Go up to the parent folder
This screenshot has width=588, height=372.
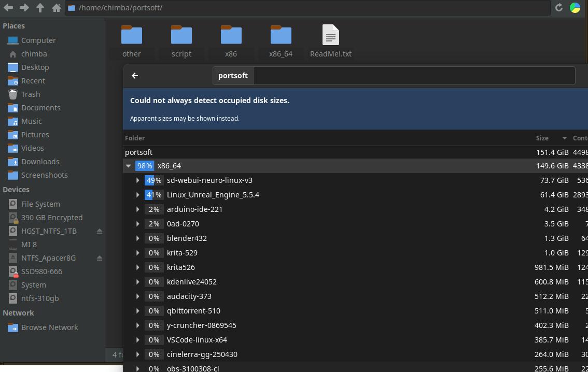(x=40, y=7)
